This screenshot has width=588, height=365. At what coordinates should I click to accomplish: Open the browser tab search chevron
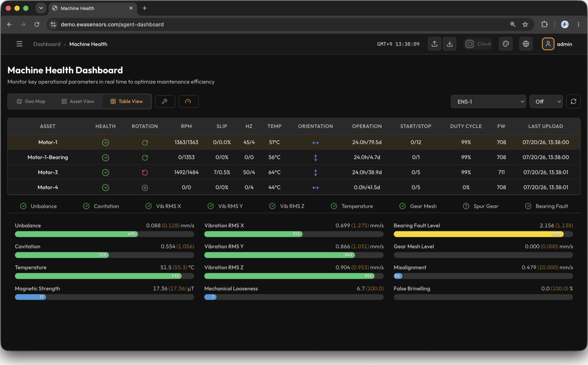41,8
